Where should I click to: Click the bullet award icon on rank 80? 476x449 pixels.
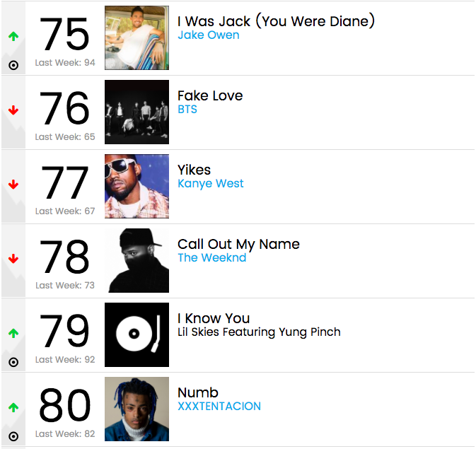(13, 436)
